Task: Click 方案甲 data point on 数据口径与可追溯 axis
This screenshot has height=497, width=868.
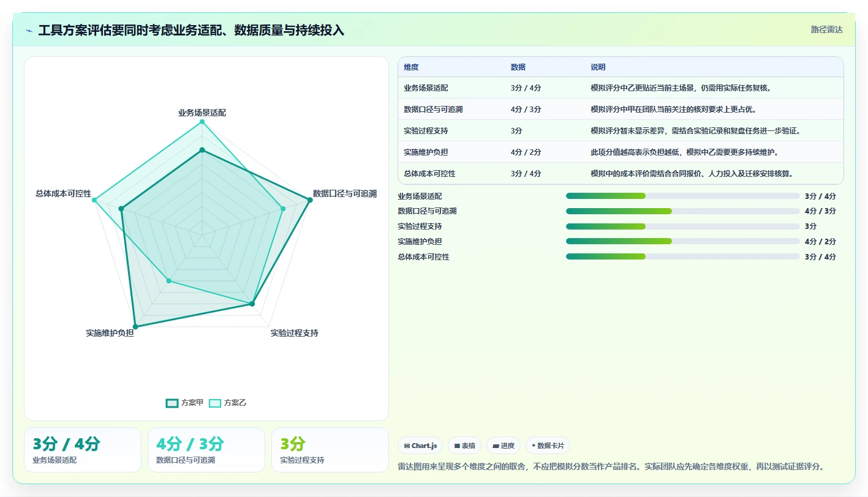Action: [x=309, y=200]
